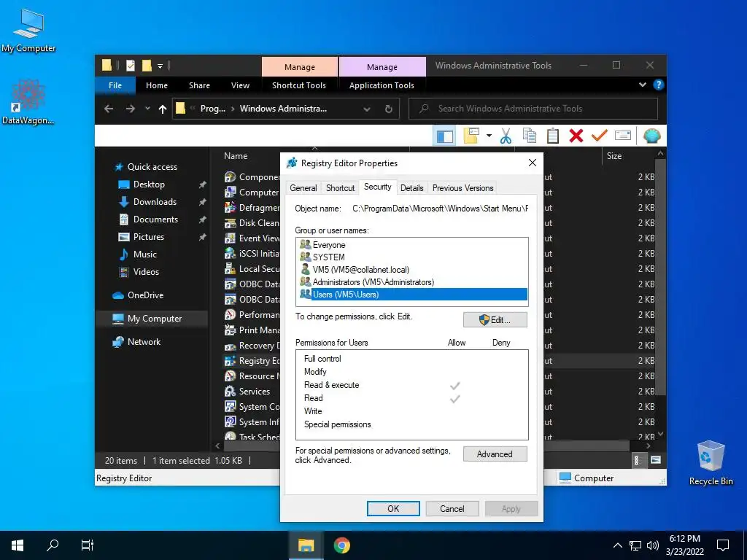This screenshot has width=747, height=560.
Task: Open the Share ribbon tab
Action: [199, 85]
